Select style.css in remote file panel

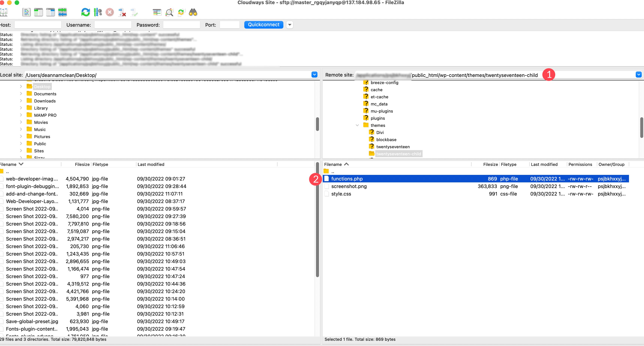(x=341, y=194)
